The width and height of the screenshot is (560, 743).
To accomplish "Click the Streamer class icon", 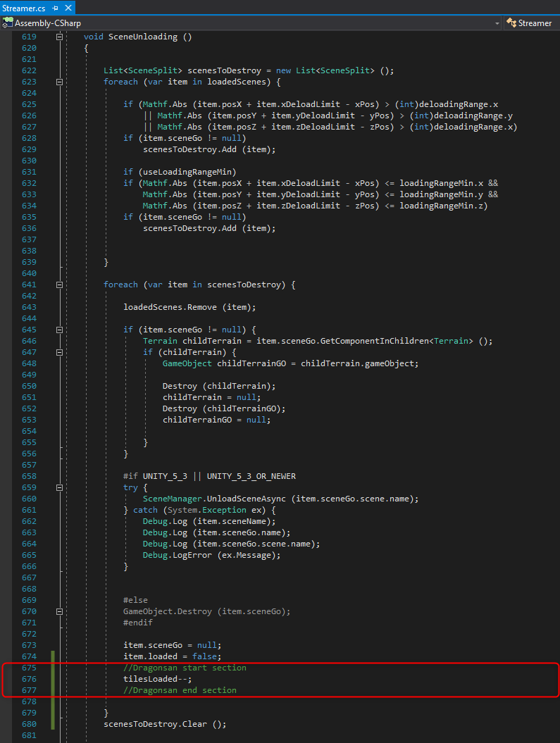I will [511, 23].
